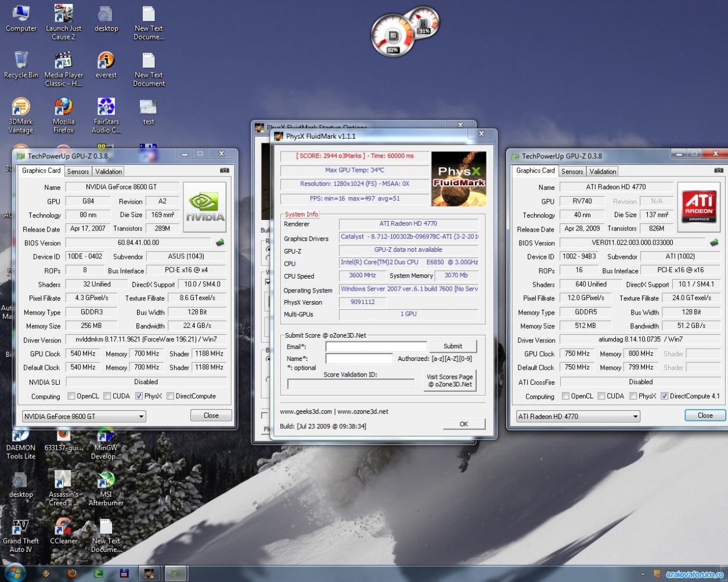Focus the Email input field
Image resolution: width=728 pixels, height=582 pixels.
click(376, 346)
